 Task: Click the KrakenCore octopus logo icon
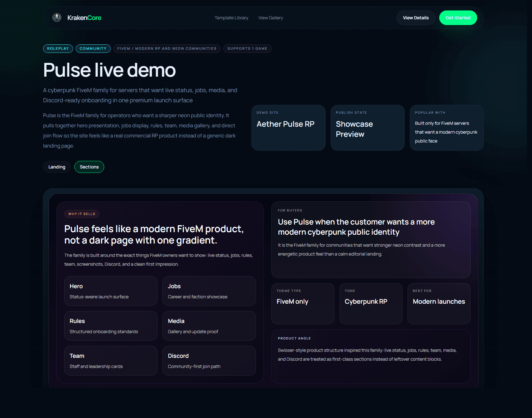pos(57,18)
